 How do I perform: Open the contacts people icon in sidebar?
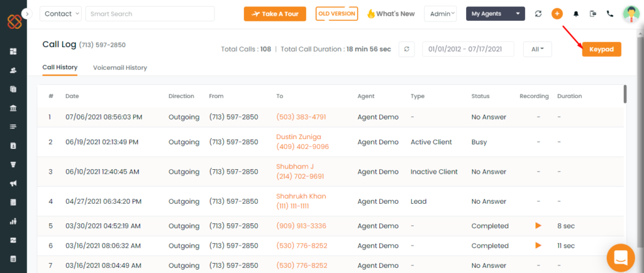pyautogui.click(x=14, y=70)
